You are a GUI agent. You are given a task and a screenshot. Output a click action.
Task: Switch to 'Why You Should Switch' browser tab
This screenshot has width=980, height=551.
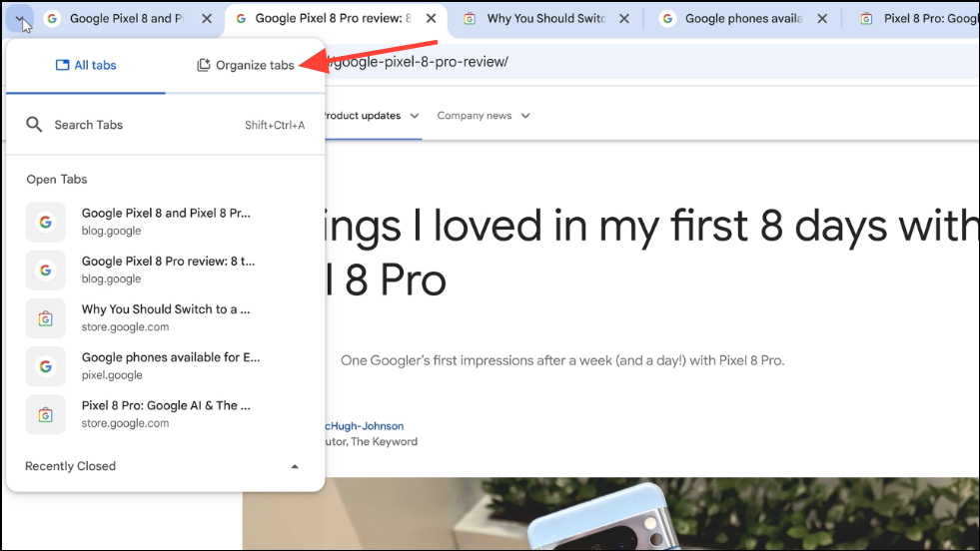coord(544,19)
